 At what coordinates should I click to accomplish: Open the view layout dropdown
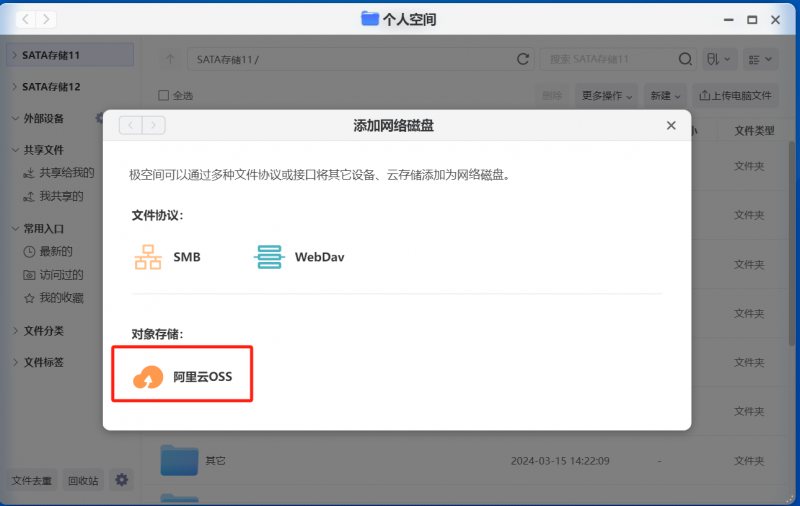click(x=760, y=60)
